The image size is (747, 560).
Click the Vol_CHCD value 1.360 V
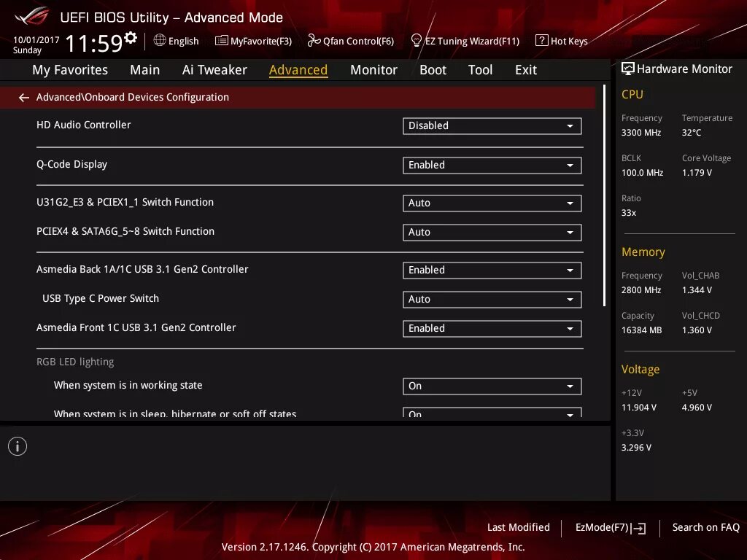[697, 330]
